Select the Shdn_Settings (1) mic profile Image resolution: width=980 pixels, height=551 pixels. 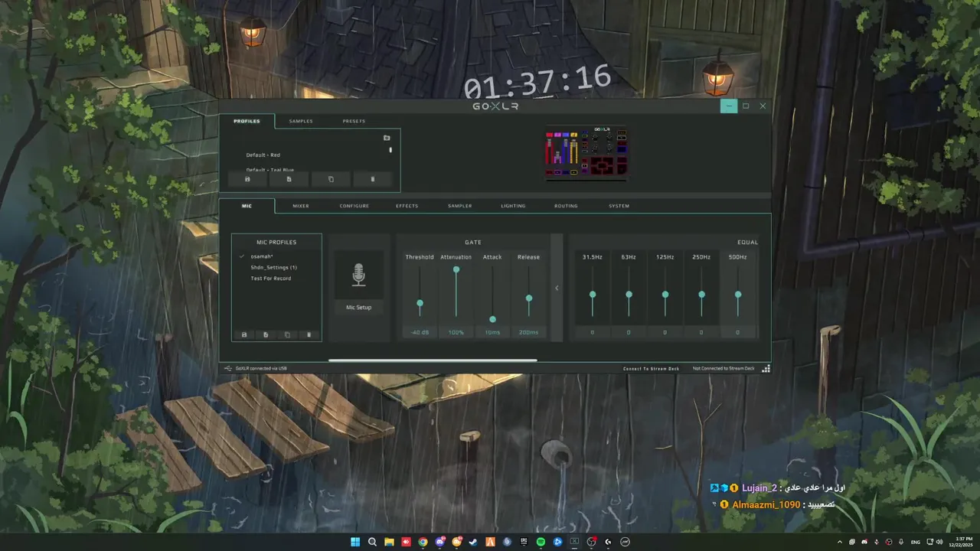click(x=273, y=267)
